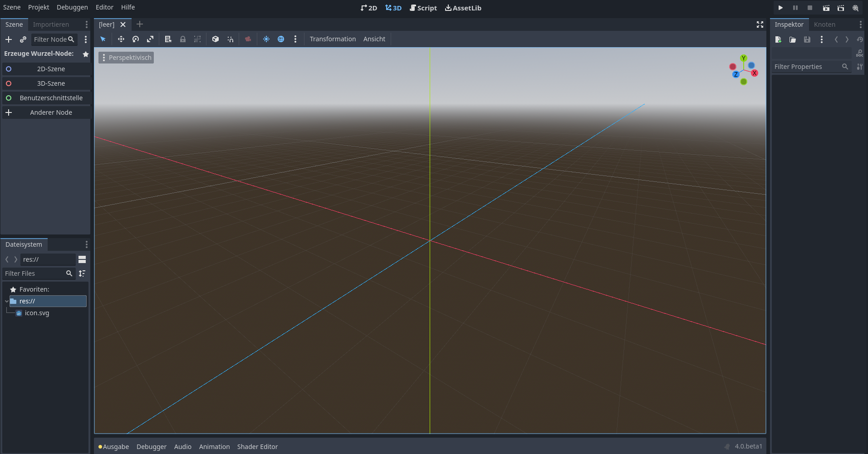Open the Perspektivisch view dropdown
This screenshot has width=868, height=454.
[x=126, y=57]
